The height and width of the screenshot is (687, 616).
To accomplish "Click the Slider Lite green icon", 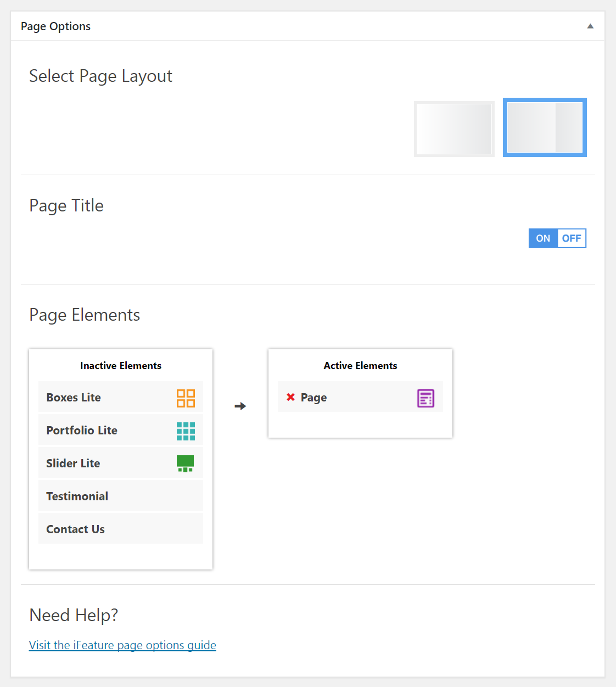I will [186, 463].
